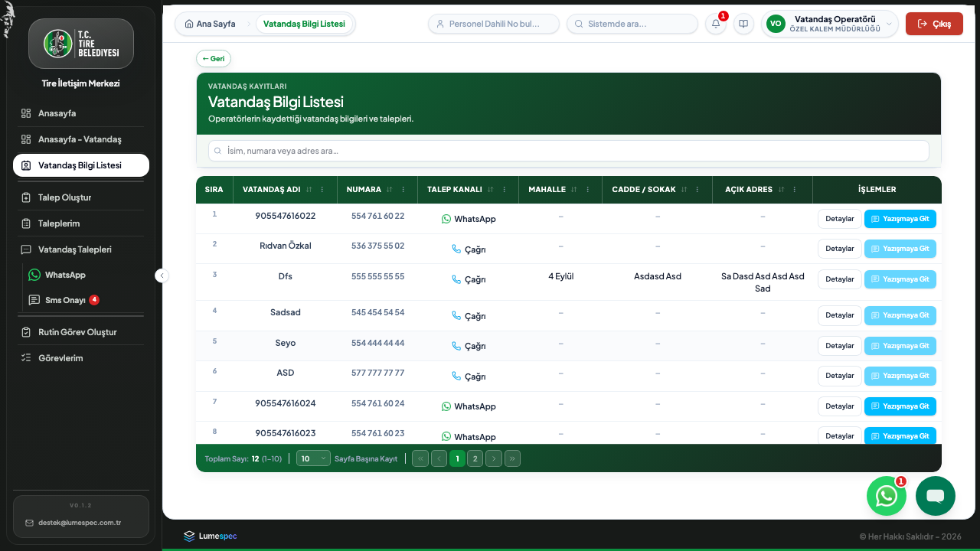Open Detaylar for Seyo row
Viewport: 980px width, 551px height.
(x=839, y=346)
